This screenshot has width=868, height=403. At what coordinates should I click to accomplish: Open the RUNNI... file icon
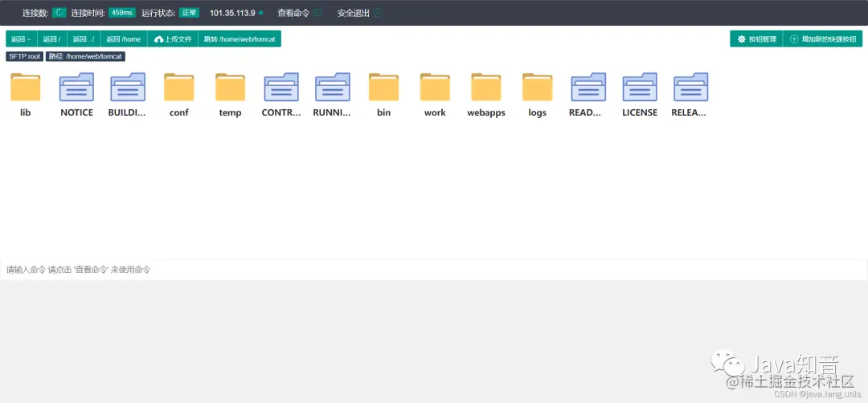(x=333, y=87)
